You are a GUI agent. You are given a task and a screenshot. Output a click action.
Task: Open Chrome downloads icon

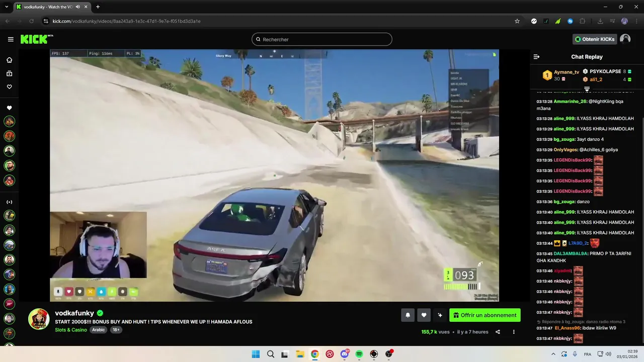[x=600, y=21]
